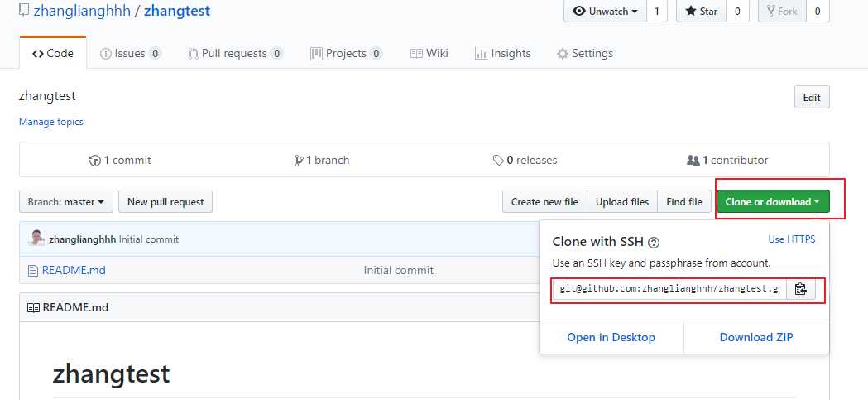This screenshot has width=868, height=400.
Task: View the 1 contributor page
Action: point(727,160)
